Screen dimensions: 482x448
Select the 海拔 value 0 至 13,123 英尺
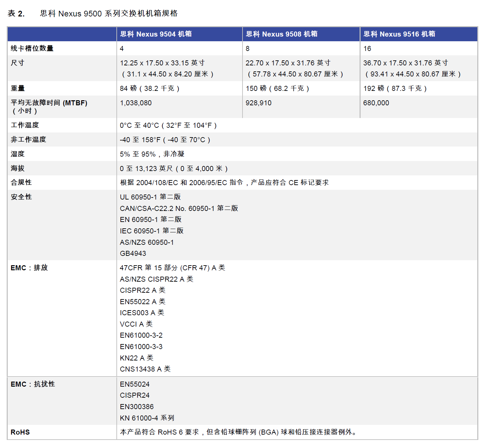[x=174, y=168]
